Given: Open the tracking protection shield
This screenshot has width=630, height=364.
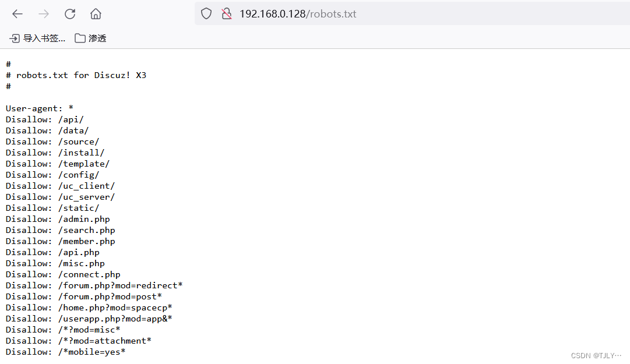Looking at the screenshot, I should click(206, 13).
